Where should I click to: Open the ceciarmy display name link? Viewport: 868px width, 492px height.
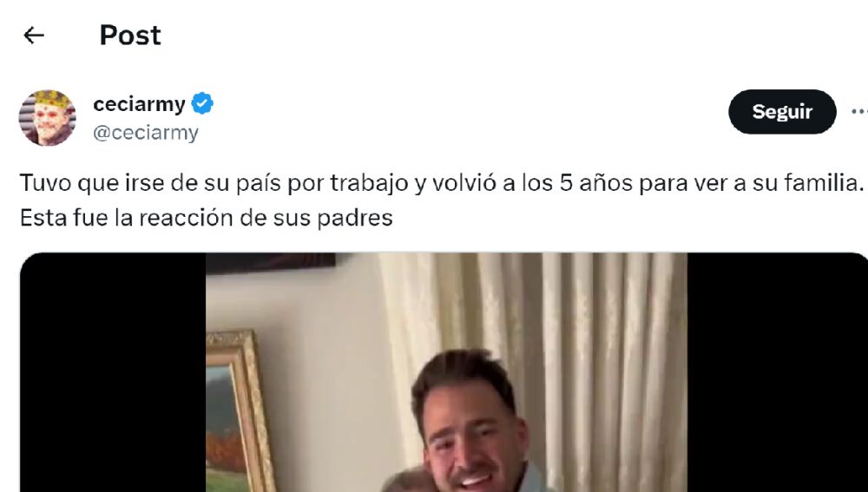point(139,104)
